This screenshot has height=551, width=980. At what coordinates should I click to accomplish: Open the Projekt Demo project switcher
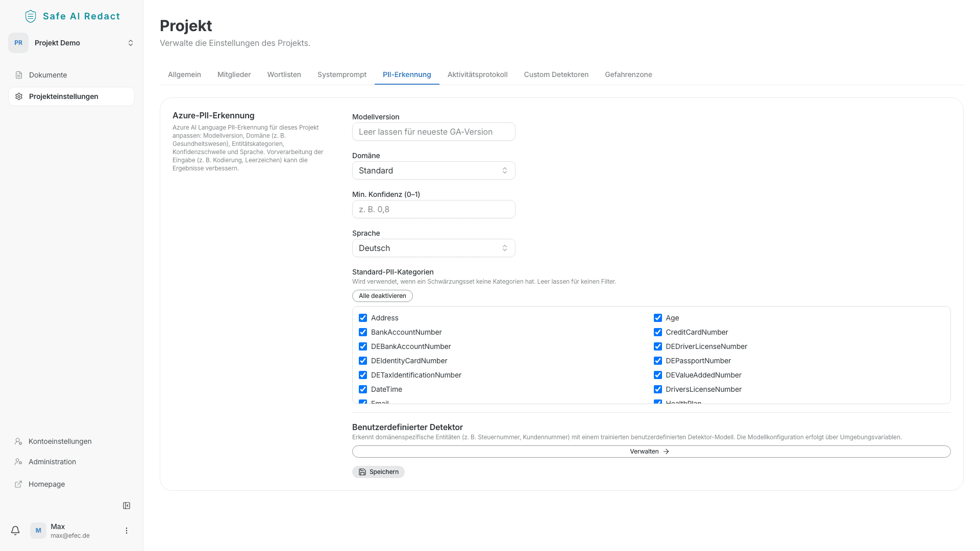[71, 43]
